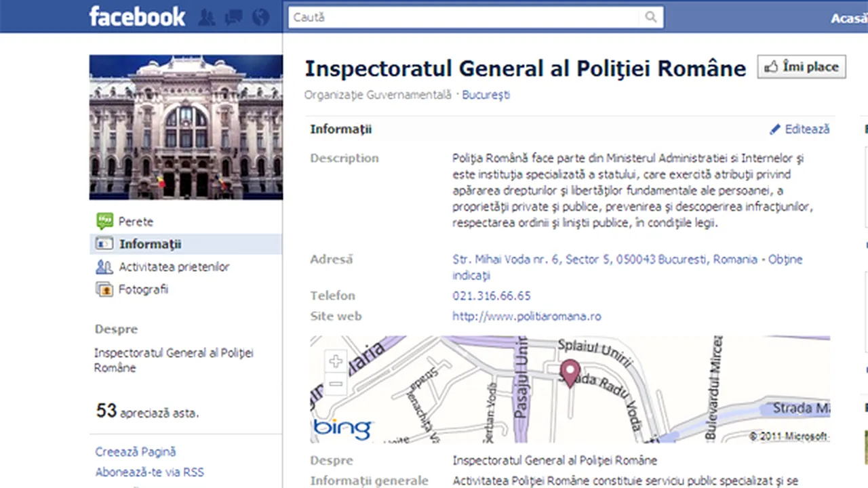
Task: Open the București location link
Action: coord(486,95)
